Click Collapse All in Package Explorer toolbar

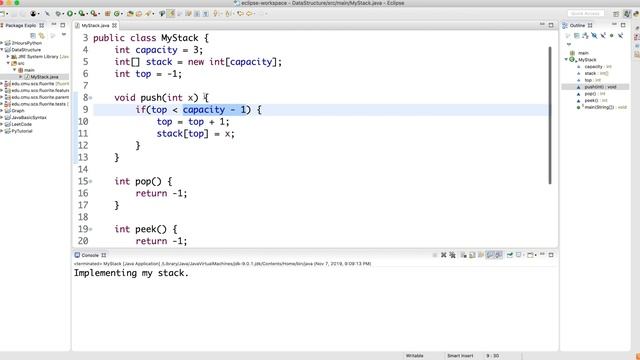(x=33, y=36)
